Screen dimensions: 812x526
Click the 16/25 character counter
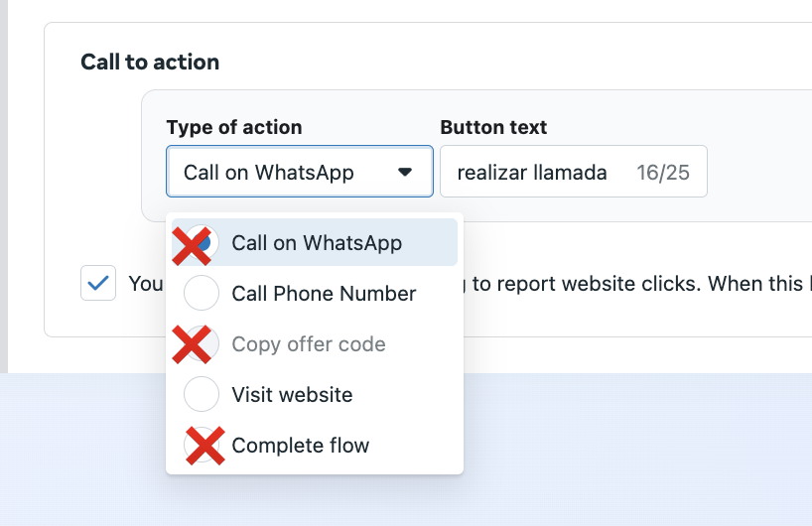[664, 173]
